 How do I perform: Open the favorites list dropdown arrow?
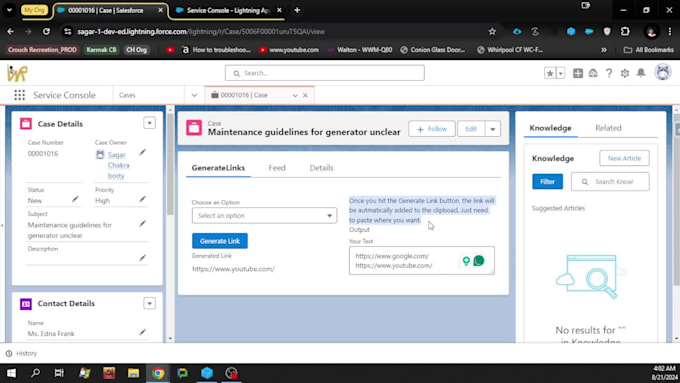[x=560, y=73]
